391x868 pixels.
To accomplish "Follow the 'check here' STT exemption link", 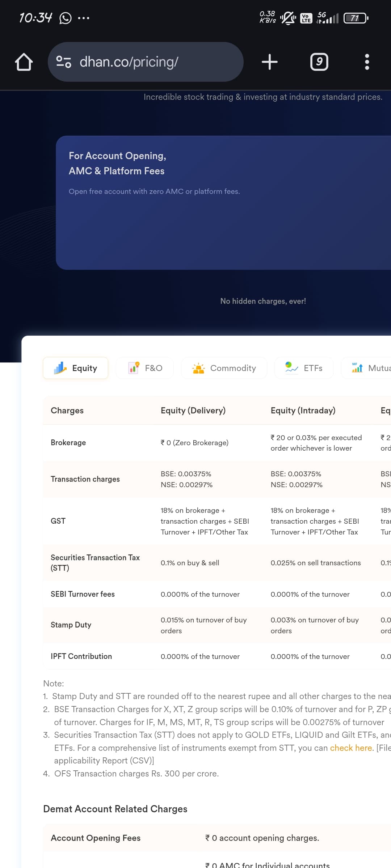I will (351, 748).
